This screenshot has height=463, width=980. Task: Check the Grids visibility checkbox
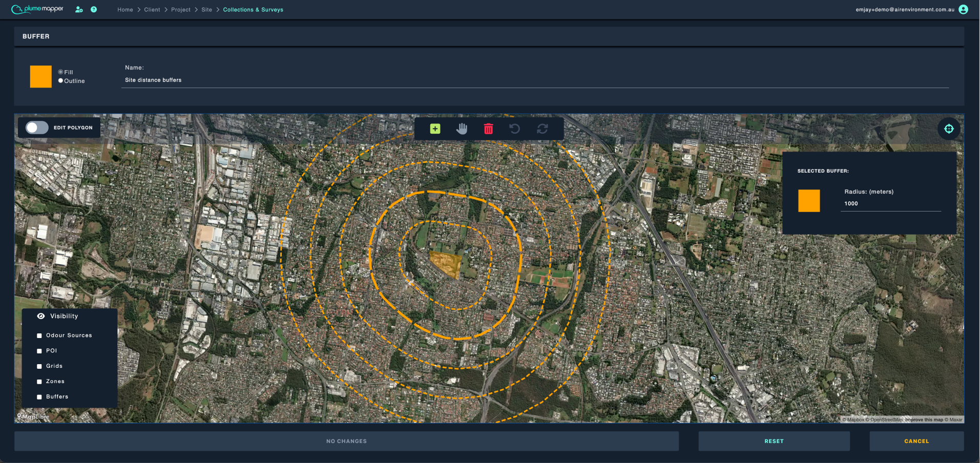pos(39,366)
